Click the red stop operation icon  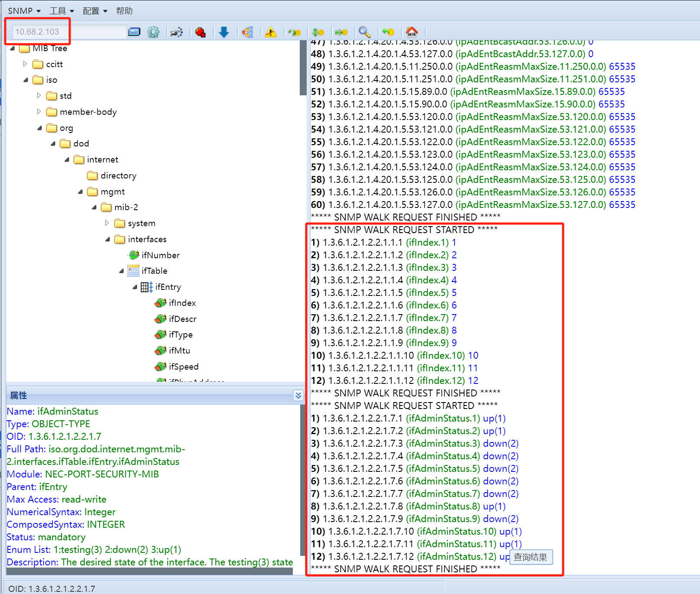tap(200, 32)
